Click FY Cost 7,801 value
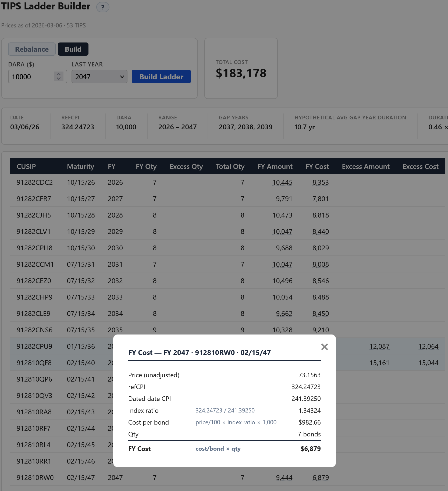Screen dimensions: 448x491 click(x=321, y=199)
